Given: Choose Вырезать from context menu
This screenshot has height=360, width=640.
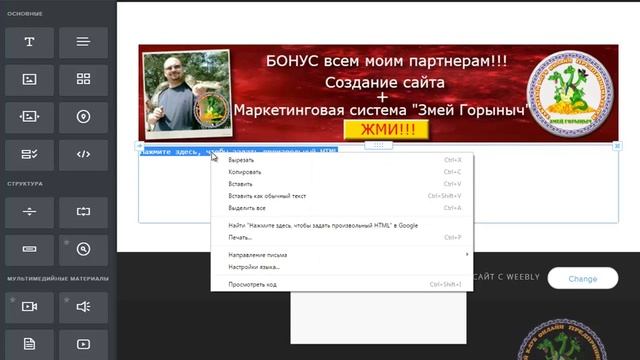Looking at the screenshot, I should pyautogui.click(x=342, y=160).
